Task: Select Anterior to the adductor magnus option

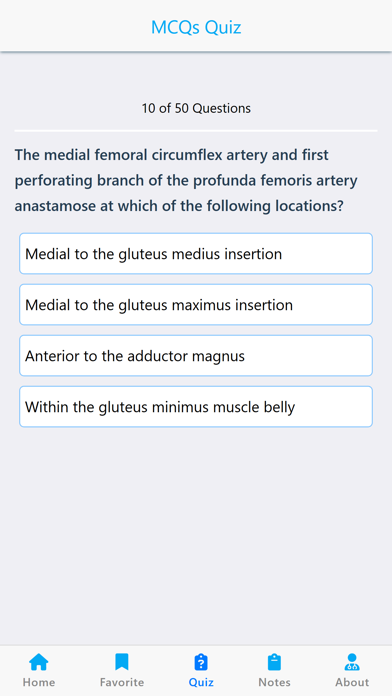Action: pos(196,356)
